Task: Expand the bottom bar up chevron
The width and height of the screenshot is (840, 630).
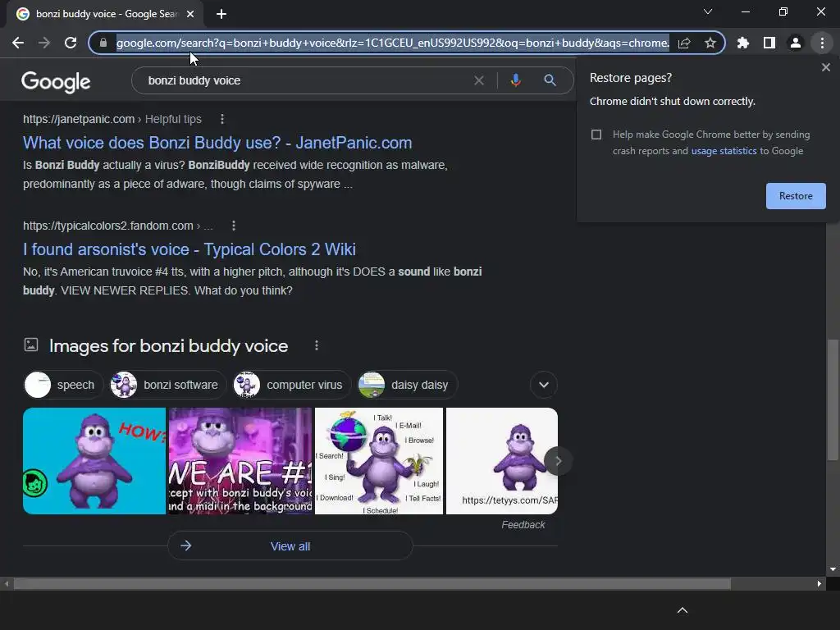Action: (682, 610)
